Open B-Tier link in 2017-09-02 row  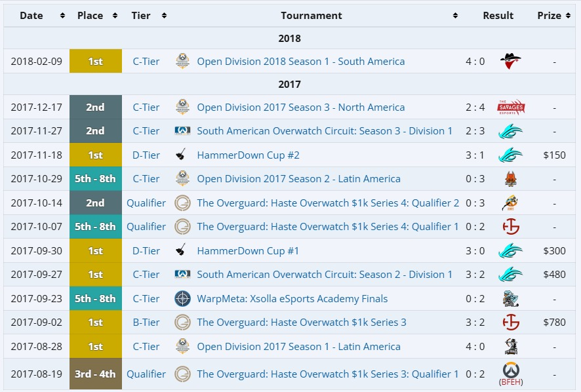[146, 323]
